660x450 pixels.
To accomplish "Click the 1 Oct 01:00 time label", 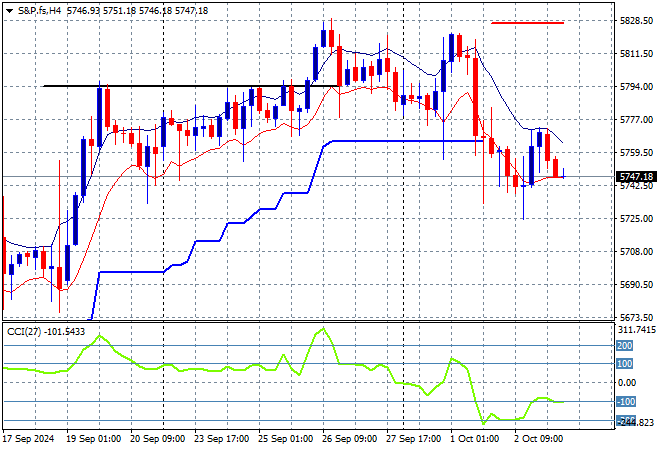I will (x=474, y=439).
